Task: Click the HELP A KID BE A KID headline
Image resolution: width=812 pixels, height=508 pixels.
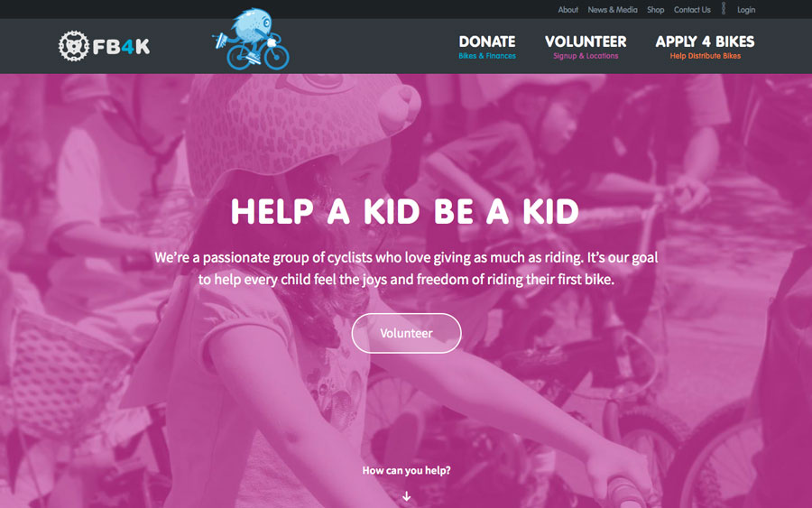Action: (x=405, y=211)
